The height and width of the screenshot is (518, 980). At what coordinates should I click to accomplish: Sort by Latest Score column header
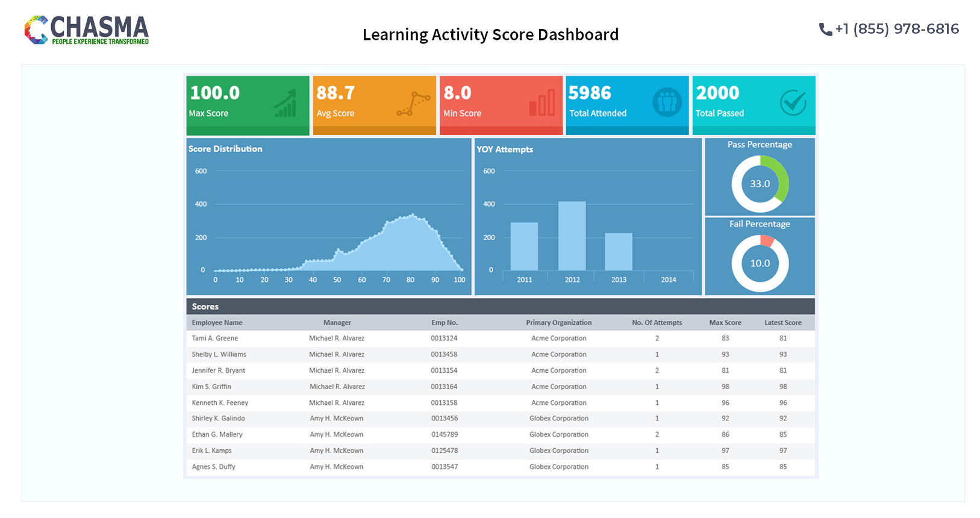click(782, 323)
